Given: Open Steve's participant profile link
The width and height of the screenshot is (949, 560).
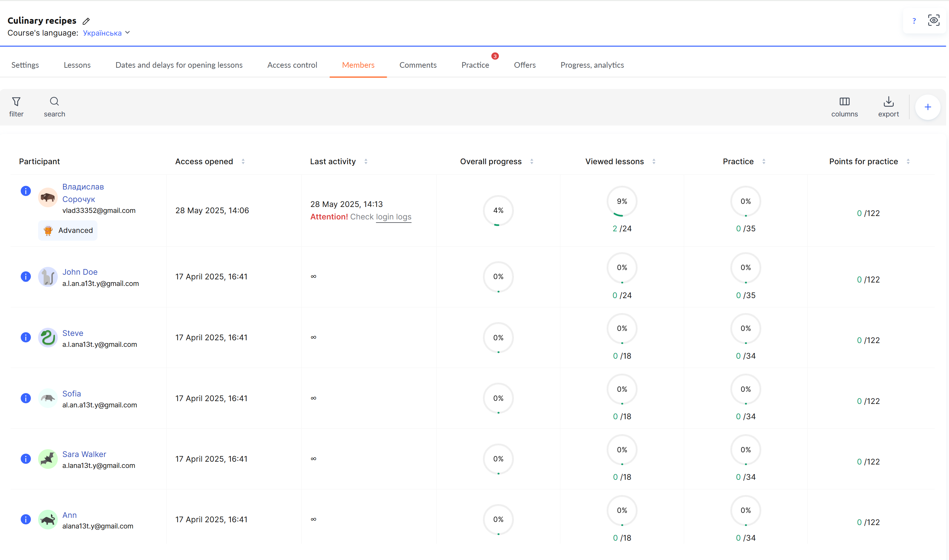Looking at the screenshot, I should [72, 333].
